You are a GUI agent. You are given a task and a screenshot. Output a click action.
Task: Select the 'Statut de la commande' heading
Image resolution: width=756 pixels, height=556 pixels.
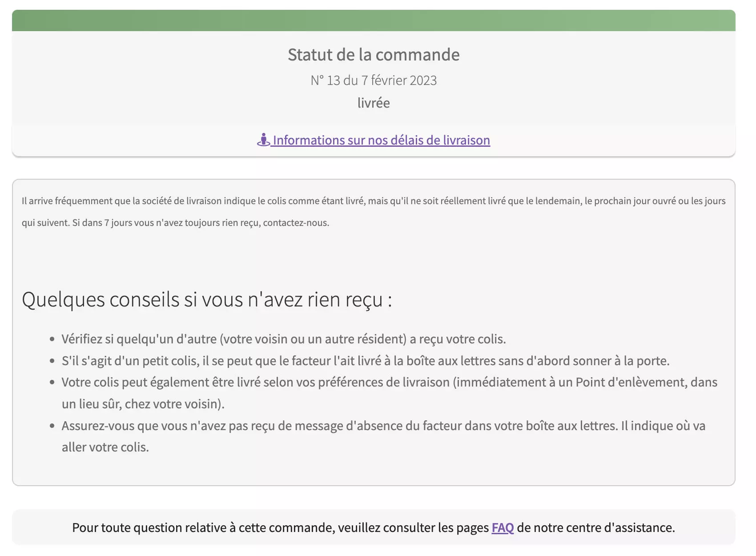(374, 55)
